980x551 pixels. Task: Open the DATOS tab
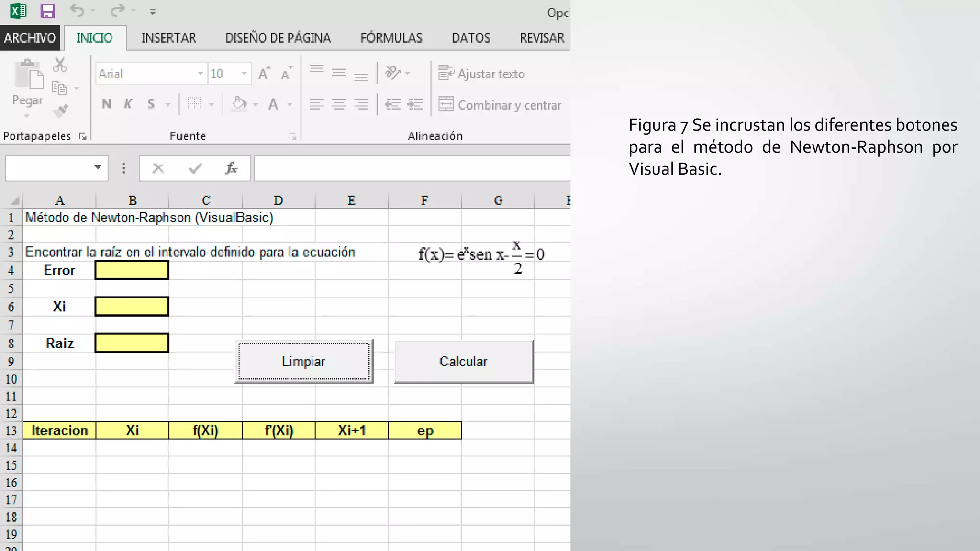[471, 38]
